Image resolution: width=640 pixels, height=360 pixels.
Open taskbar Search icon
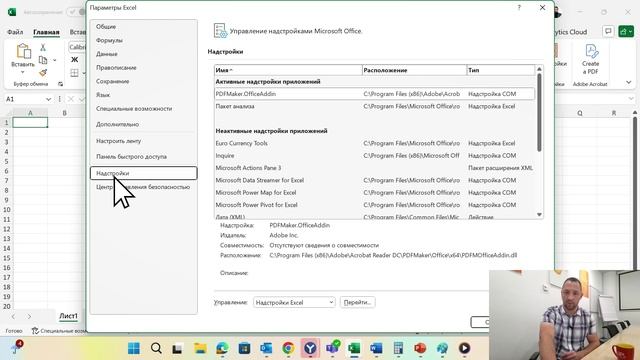click(x=156, y=348)
